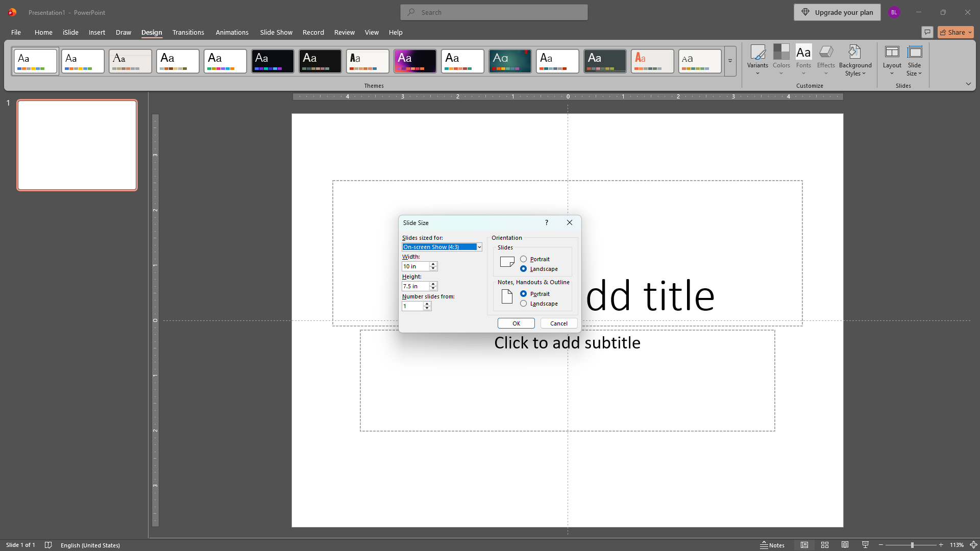Viewport: 980px width, 551px height.
Task: Open the theme Fonts menu
Action: pos(803,60)
